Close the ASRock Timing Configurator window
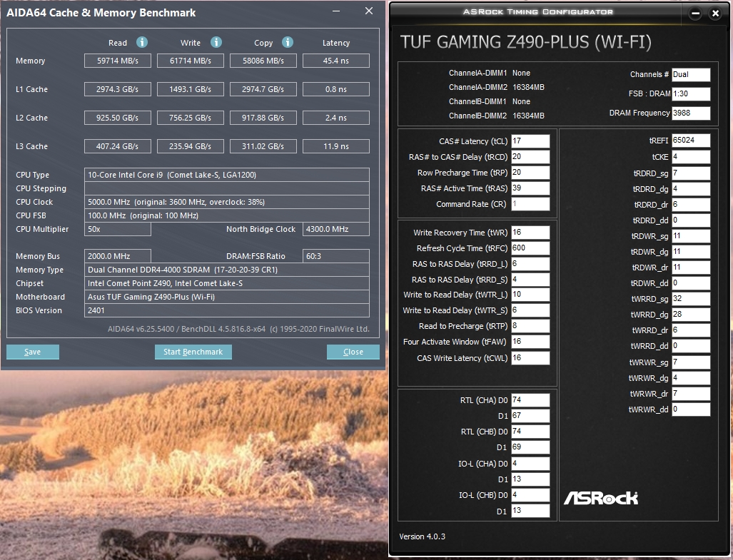Screen dimensions: 733x560 (x=715, y=14)
